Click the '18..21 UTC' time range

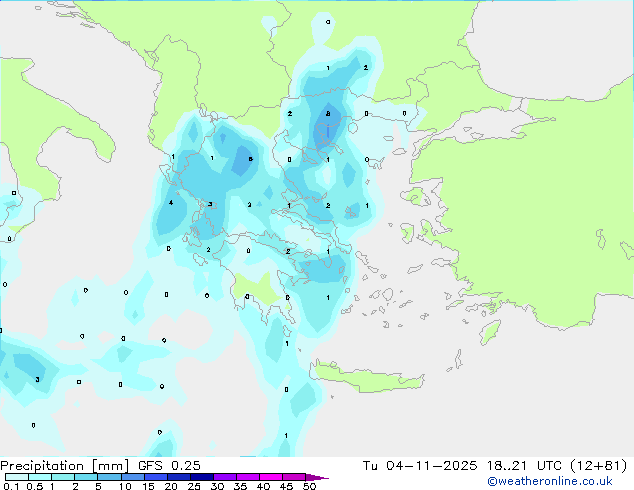[x=524, y=466]
